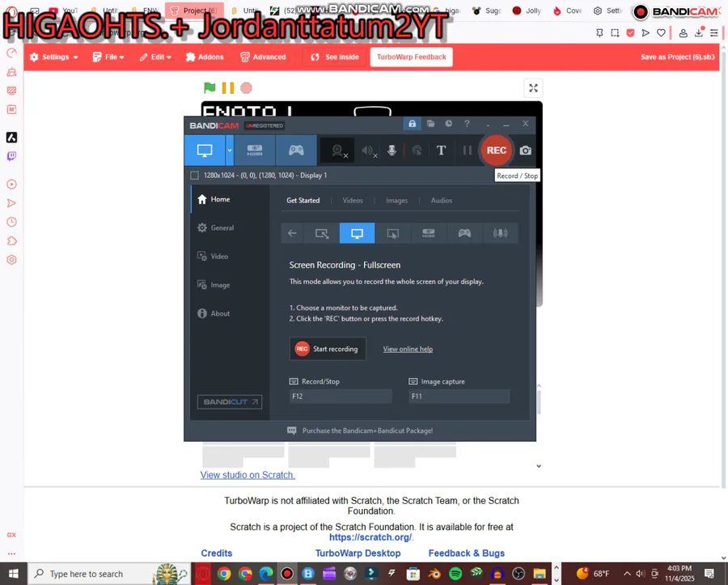Click the Windows taskbar search box
This screenshot has width=728, height=585.
[109, 574]
